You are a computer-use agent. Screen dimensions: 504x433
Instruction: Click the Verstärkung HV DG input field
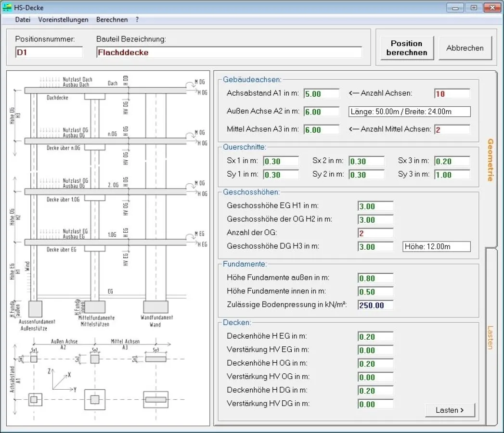pyautogui.click(x=375, y=404)
